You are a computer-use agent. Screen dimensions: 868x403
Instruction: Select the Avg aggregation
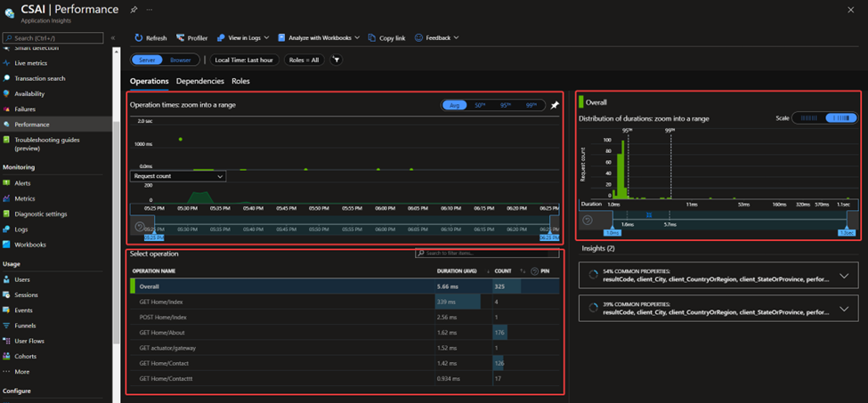pyautogui.click(x=455, y=105)
